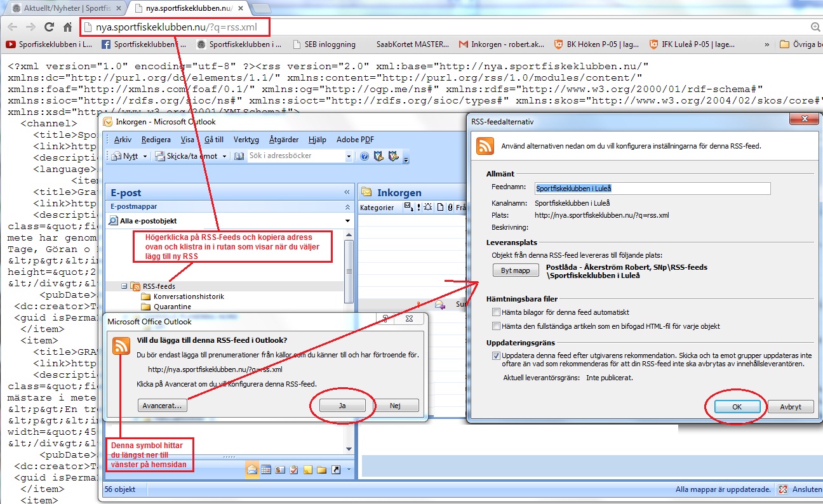Click the zoom magnifier icon in address bar

816,27
